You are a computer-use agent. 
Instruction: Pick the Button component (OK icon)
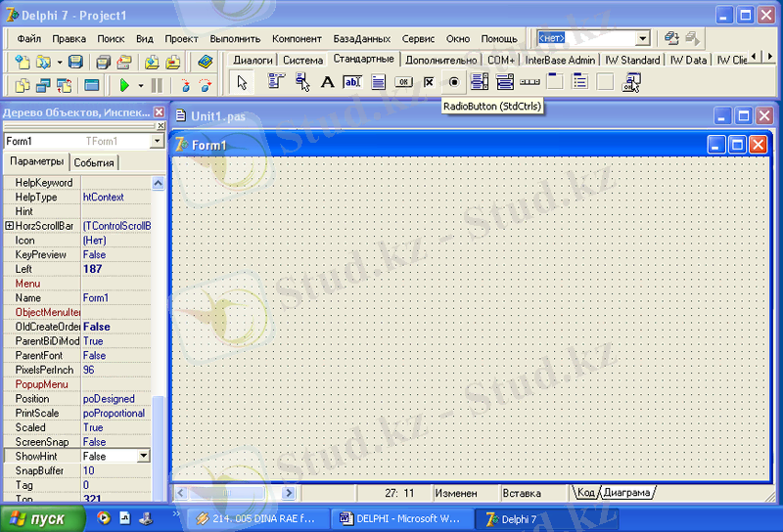pyautogui.click(x=403, y=81)
